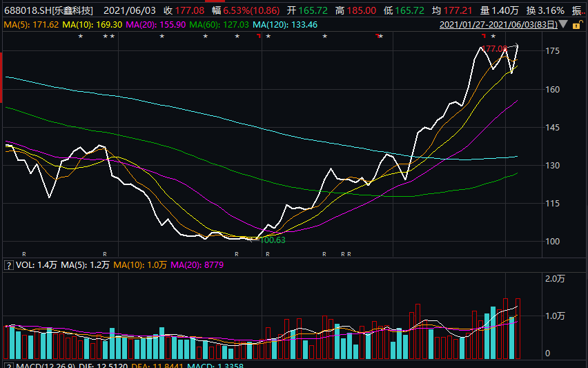Click the red flag marker near 177.08 peak
The width and height of the screenshot is (588, 368).
[x=484, y=36]
